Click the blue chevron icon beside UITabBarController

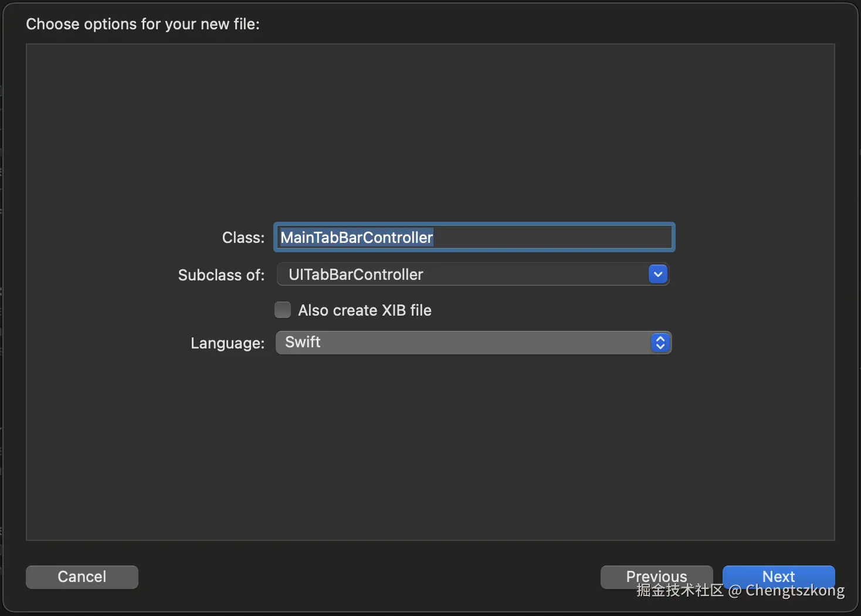pos(658,275)
